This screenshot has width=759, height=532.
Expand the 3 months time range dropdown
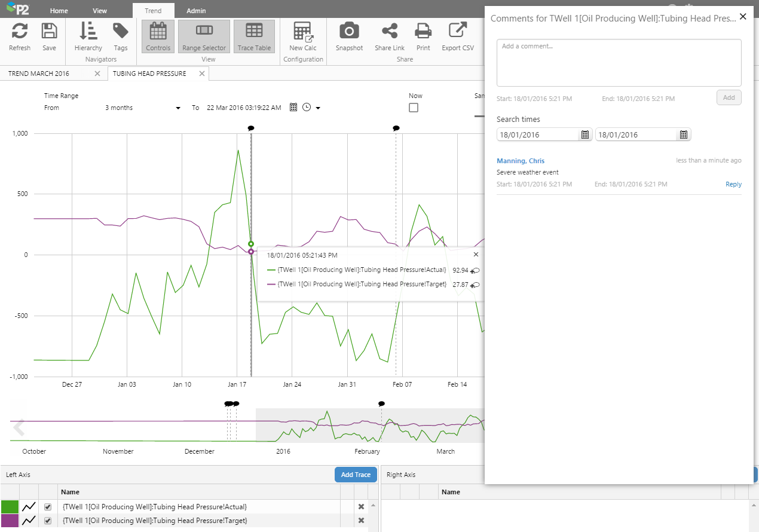coord(178,108)
